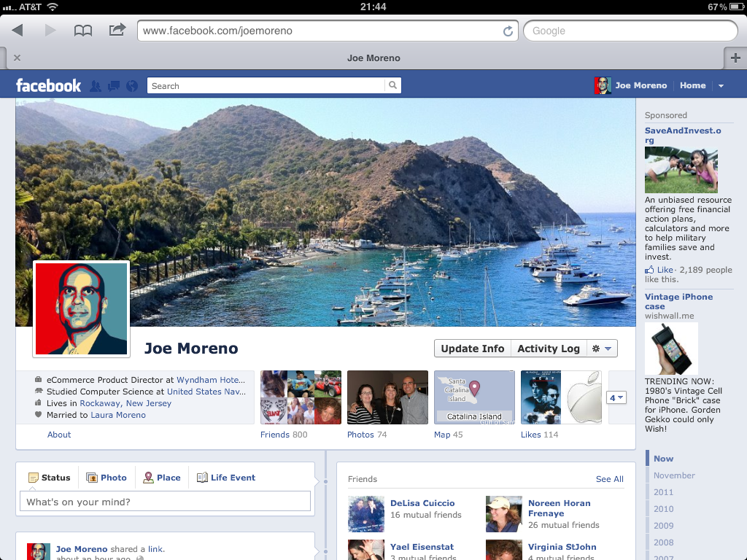Click Joe Moreno name in top bar

pyautogui.click(x=640, y=86)
